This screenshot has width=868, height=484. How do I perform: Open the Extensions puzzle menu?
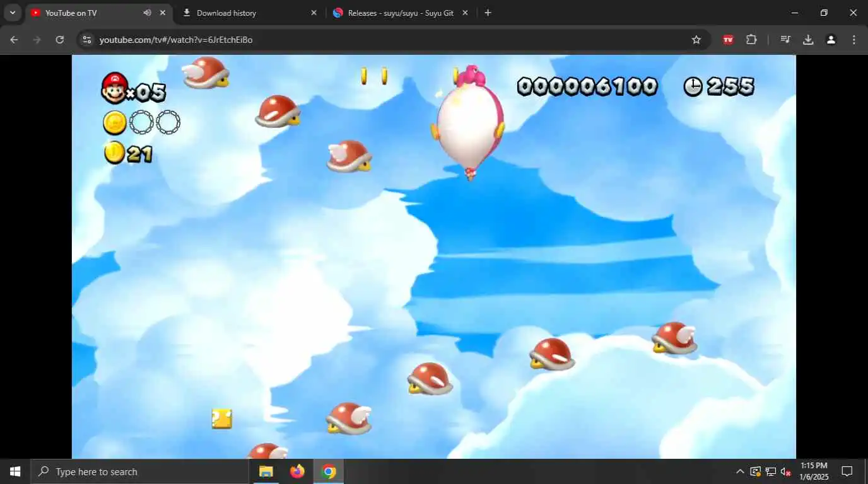751,40
